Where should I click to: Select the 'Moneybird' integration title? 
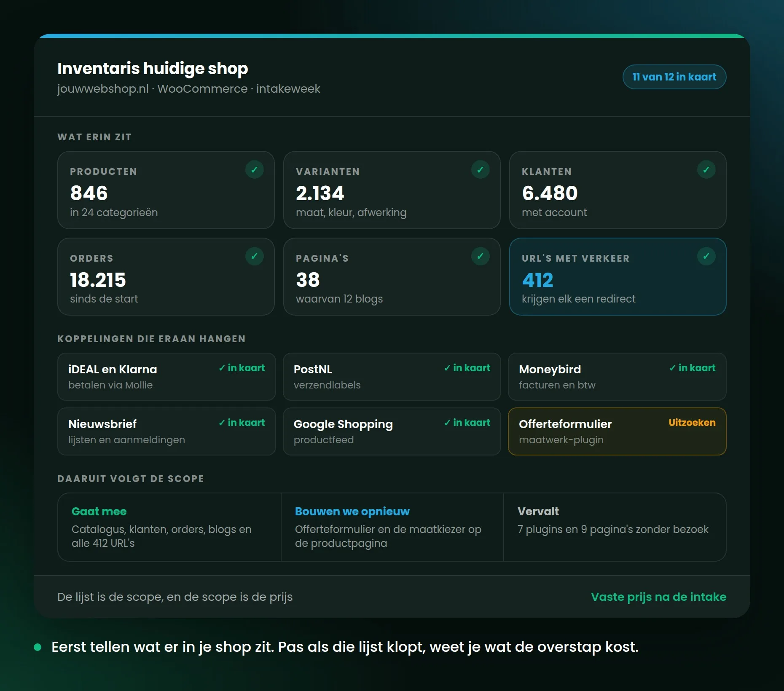550,369
